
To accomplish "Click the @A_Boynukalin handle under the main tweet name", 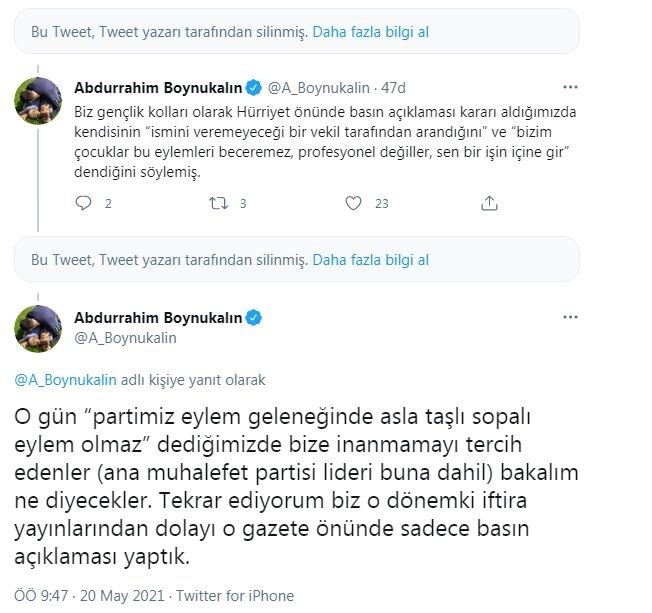I will point(125,338).
